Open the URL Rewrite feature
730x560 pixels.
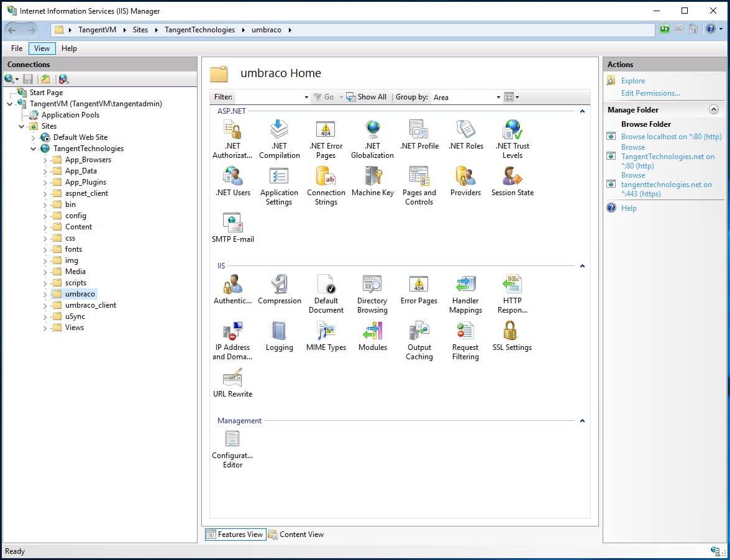[233, 382]
